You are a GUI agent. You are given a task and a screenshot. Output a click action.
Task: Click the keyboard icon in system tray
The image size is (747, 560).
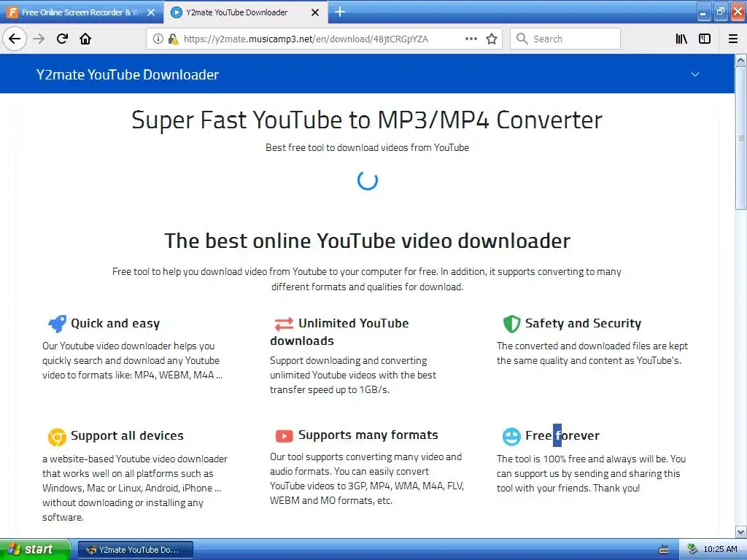click(x=664, y=550)
